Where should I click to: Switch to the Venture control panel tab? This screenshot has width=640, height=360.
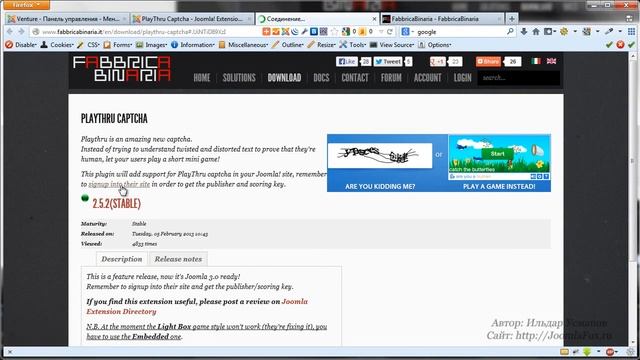(68, 19)
